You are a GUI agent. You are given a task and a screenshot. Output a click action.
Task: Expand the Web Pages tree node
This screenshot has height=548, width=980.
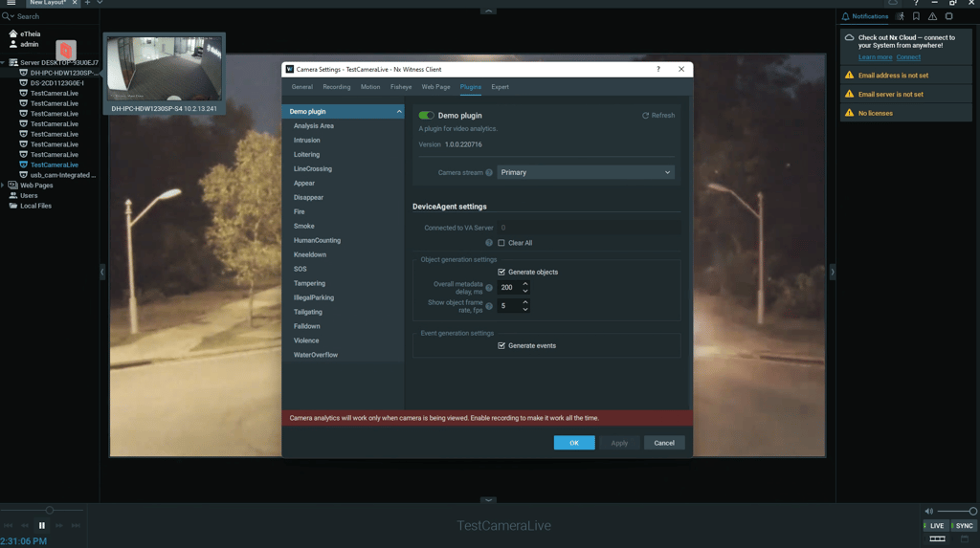click(3, 186)
